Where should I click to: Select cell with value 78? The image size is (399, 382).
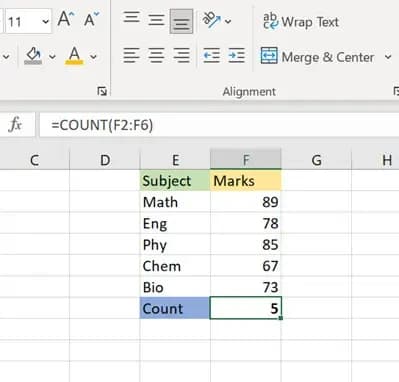246,223
